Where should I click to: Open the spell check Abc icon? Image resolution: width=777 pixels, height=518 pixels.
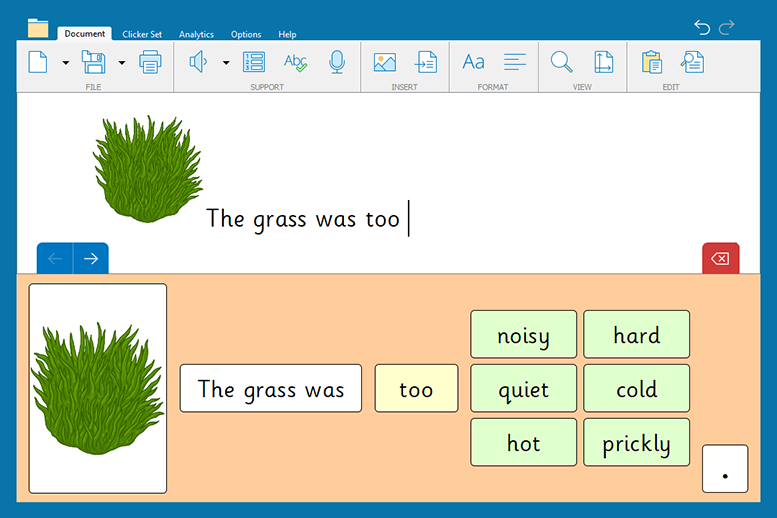pos(295,62)
